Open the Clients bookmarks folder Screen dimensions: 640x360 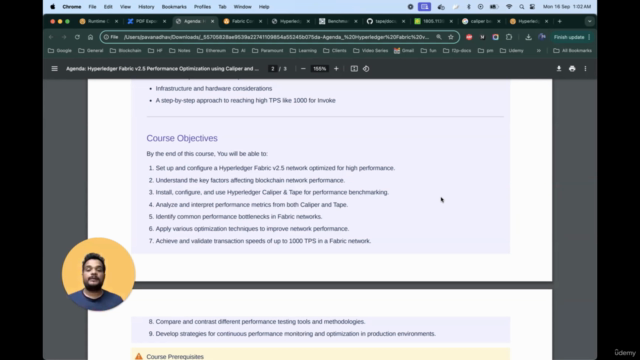pos(335,51)
